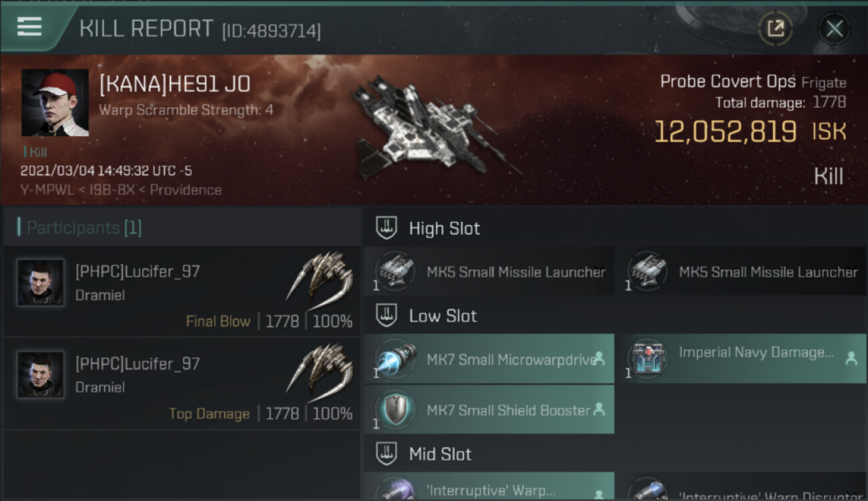Open MK7 Small Shield Booster entry

click(x=489, y=409)
